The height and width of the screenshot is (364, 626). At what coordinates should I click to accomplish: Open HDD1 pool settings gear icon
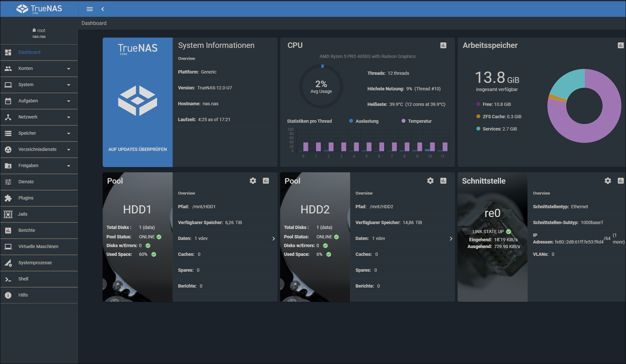tap(253, 181)
